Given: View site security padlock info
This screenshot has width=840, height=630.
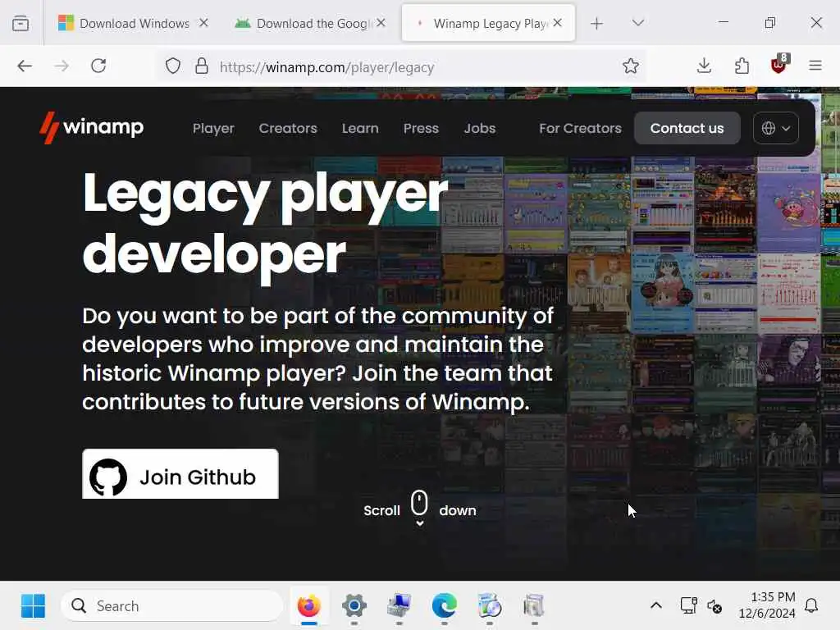Looking at the screenshot, I should click(x=202, y=66).
